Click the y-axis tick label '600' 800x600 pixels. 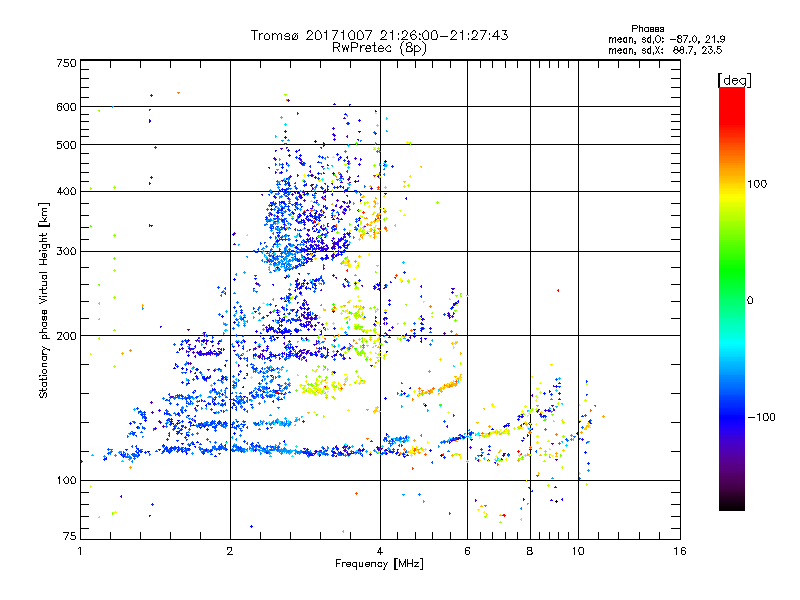coord(66,107)
